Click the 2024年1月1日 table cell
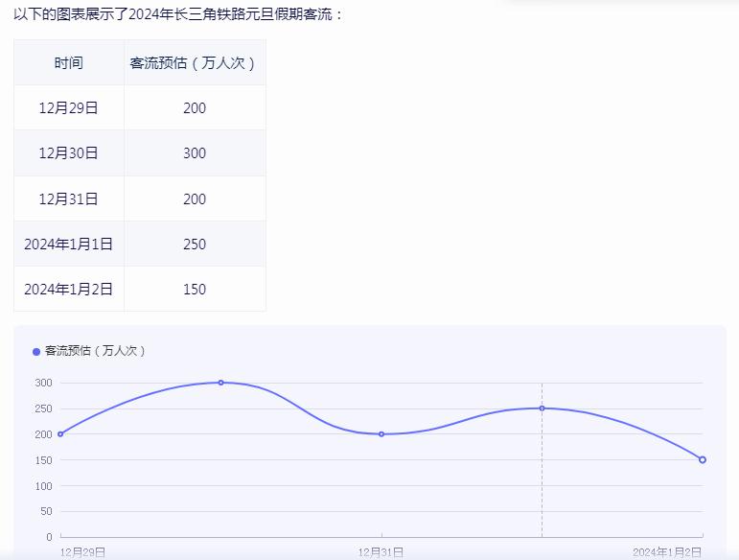Image resolution: width=739 pixels, height=560 pixels. click(68, 245)
